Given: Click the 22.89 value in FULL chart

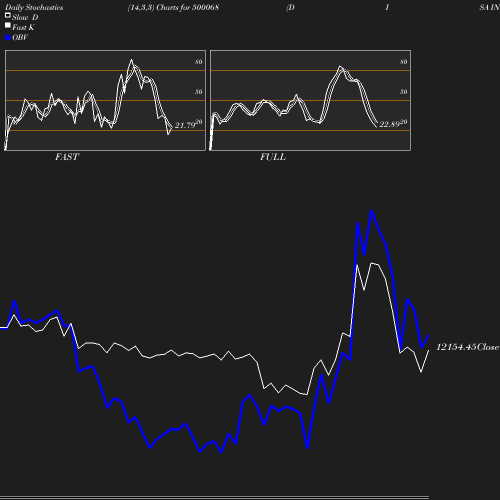Looking at the screenshot, I should (x=389, y=124).
